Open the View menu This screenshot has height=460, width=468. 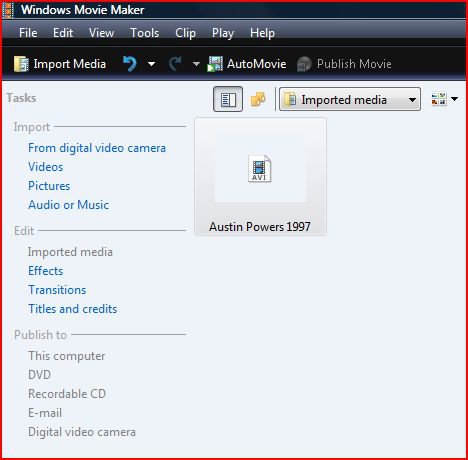pyautogui.click(x=101, y=33)
